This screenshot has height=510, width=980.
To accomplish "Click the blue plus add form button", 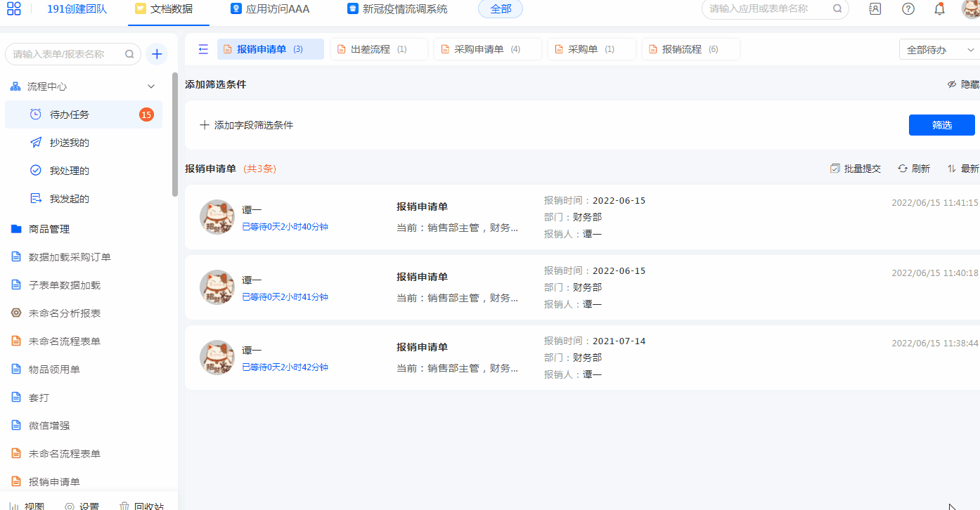I will tap(157, 54).
